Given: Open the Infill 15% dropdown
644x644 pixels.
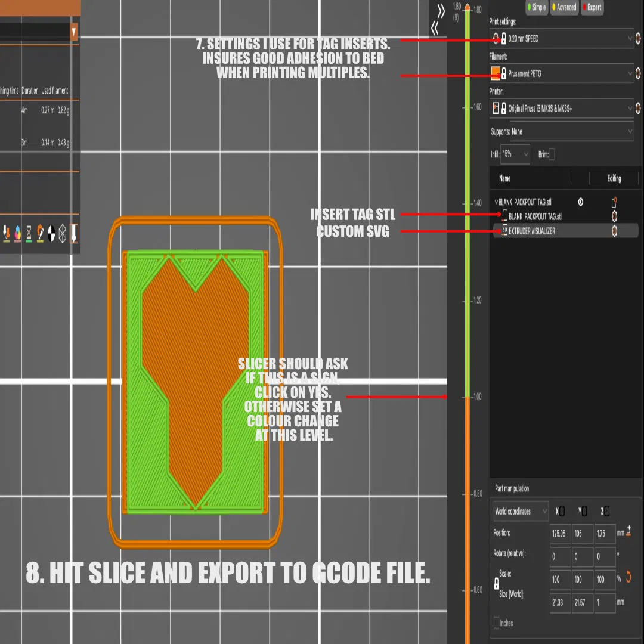Looking at the screenshot, I should 515,154.
